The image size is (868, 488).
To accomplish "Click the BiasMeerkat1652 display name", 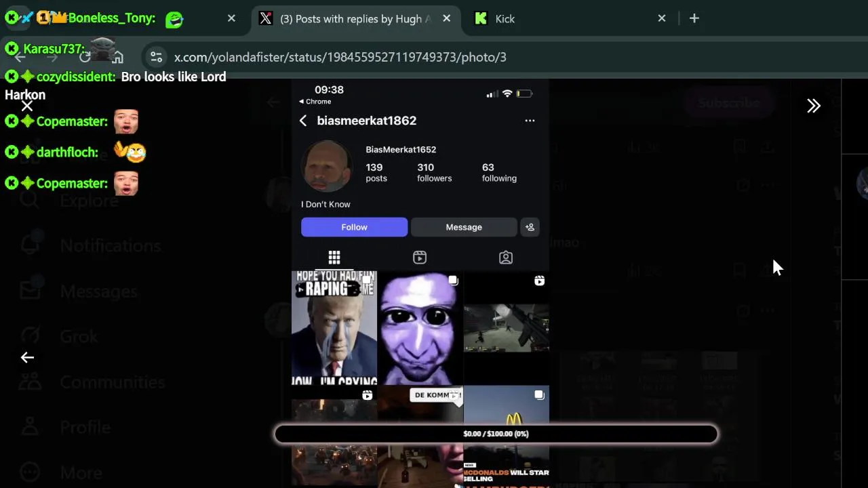I will [x=401, y=150].
